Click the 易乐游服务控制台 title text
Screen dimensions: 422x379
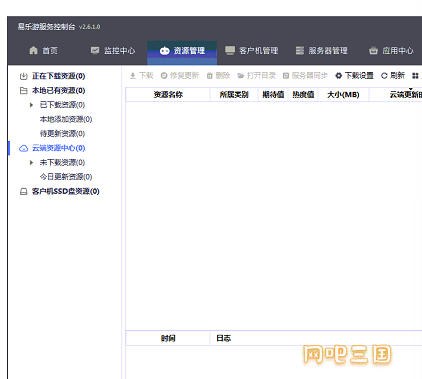tap(46, 27)
